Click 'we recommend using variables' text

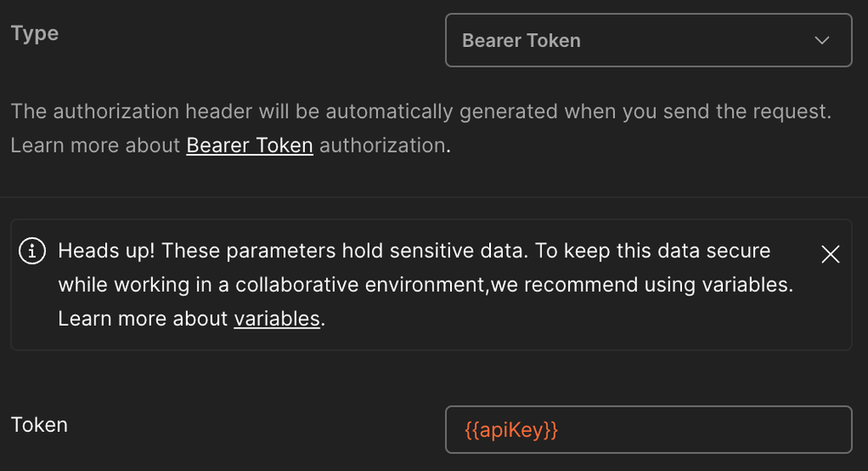tap(641, 285)
